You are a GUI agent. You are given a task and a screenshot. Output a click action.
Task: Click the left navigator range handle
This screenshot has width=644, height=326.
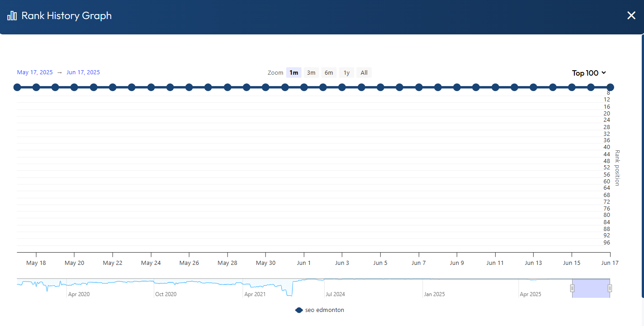[572, 288]
